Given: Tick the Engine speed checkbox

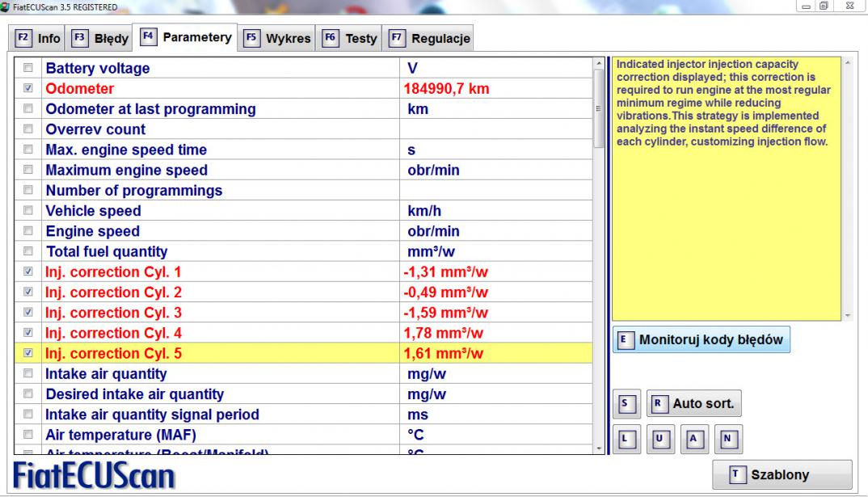Looking at the screenshot, I should click(x=27, y=231).
